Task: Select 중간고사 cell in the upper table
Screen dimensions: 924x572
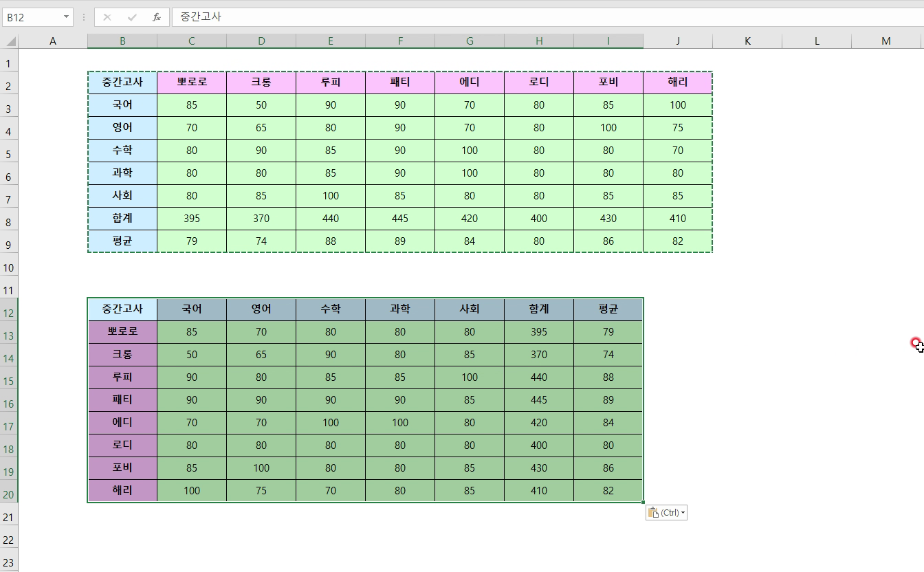Action: [x=122, y=82]
